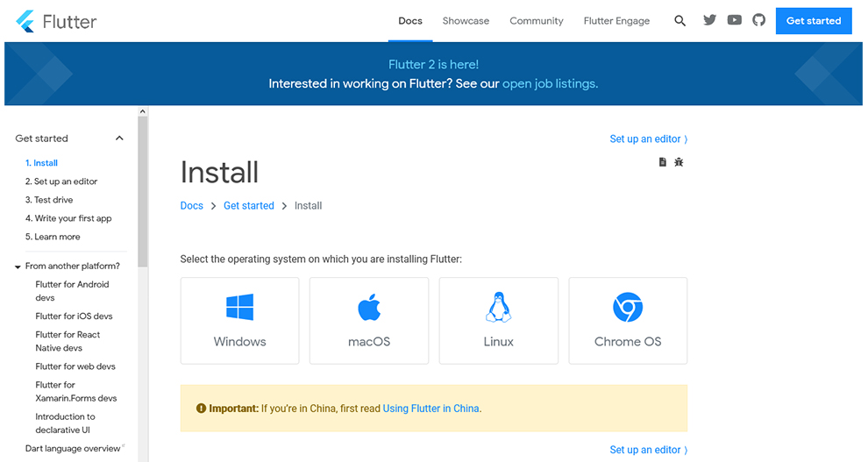Open Introduction to declarative UI page
This screenshot has width=868, height=462.
tap(65, 423)
